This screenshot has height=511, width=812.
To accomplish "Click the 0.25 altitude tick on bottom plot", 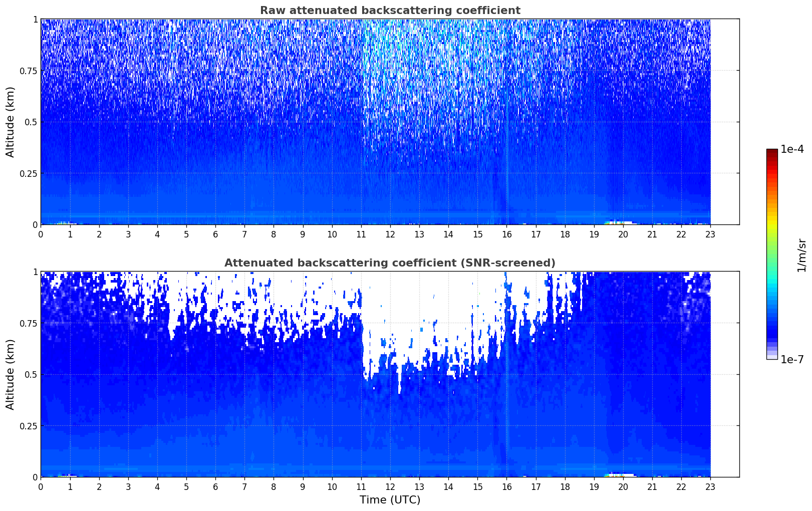I will 29,426.
